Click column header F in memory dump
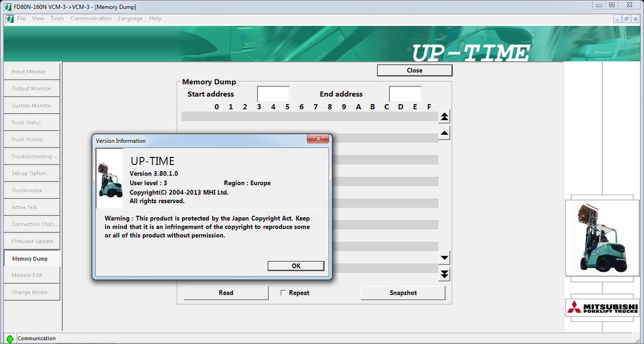 pos(429,107)
